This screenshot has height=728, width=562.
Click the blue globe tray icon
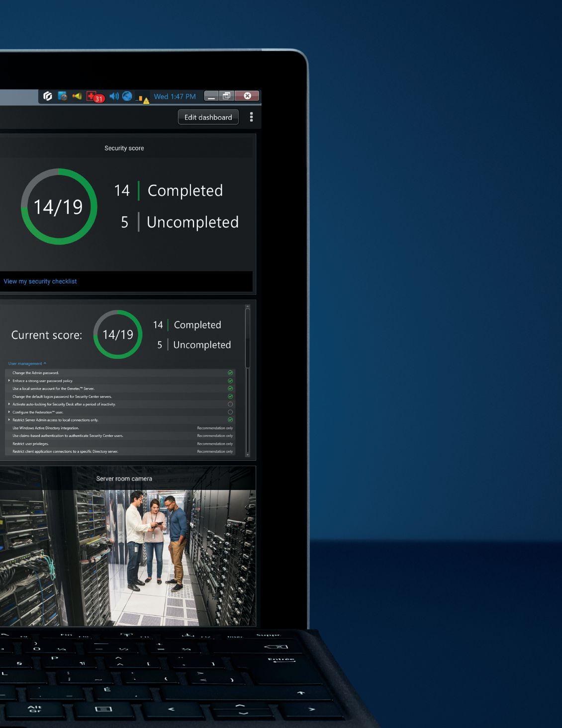coord(127,96)
